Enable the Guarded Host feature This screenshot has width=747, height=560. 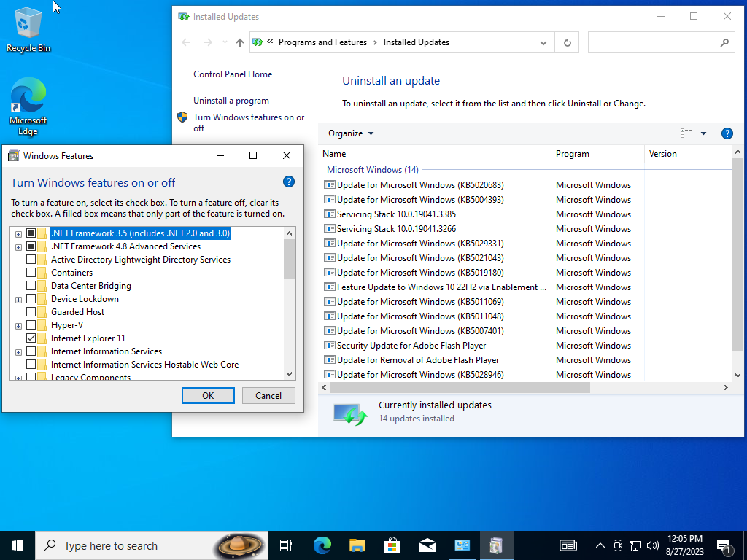[31, 312]
